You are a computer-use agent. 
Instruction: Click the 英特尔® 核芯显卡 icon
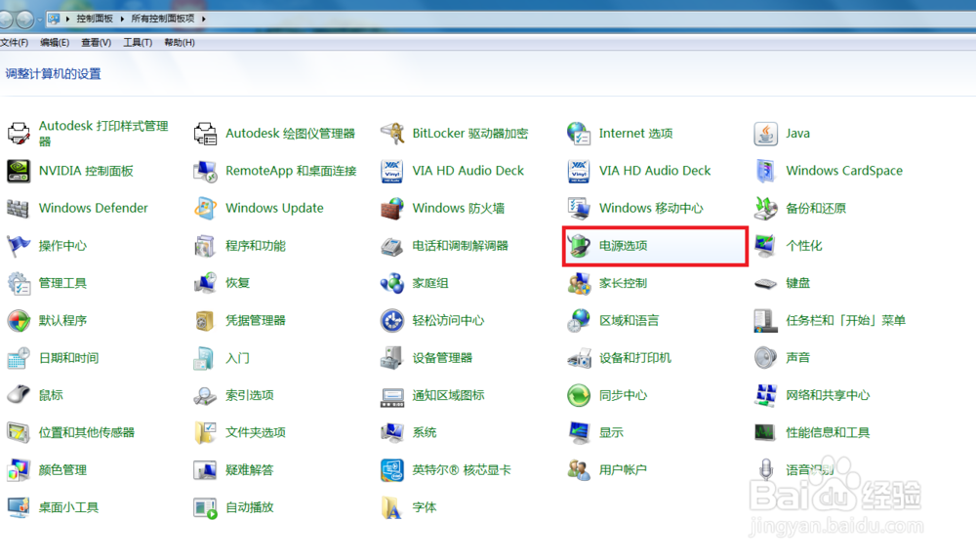392,470
